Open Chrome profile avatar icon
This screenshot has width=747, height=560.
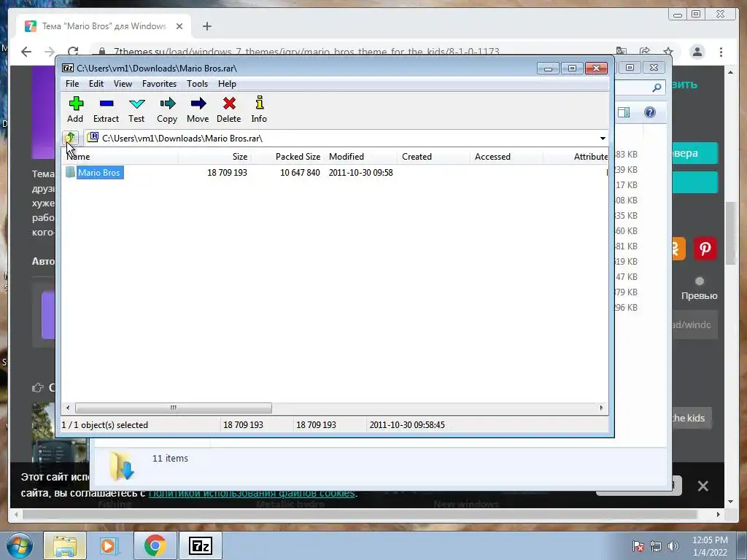point(697,52)
